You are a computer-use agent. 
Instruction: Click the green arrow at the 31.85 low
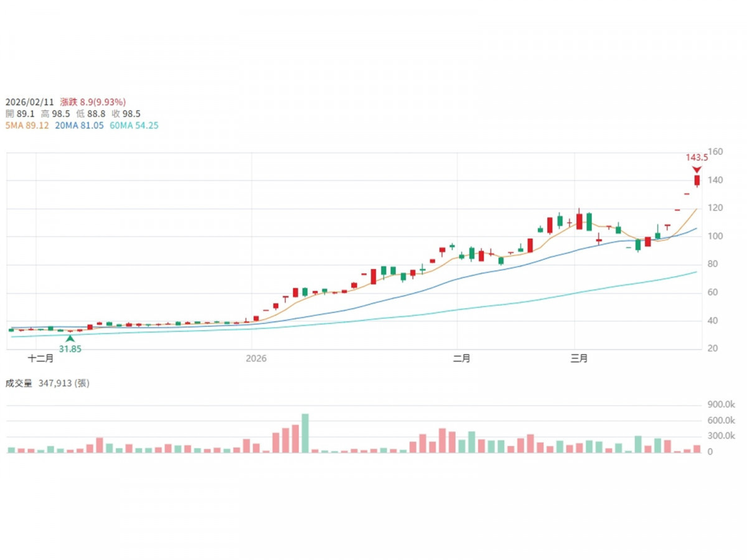pos(70,339)
